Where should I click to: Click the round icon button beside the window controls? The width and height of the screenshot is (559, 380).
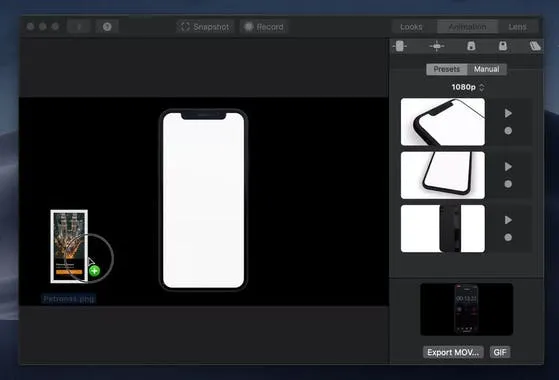coord(107,27)
